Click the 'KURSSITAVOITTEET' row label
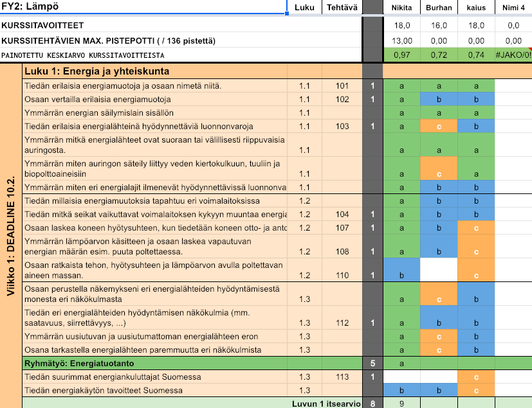Image resolution: width=532 pixels, height=408 pixels. (x=42, y=26)
